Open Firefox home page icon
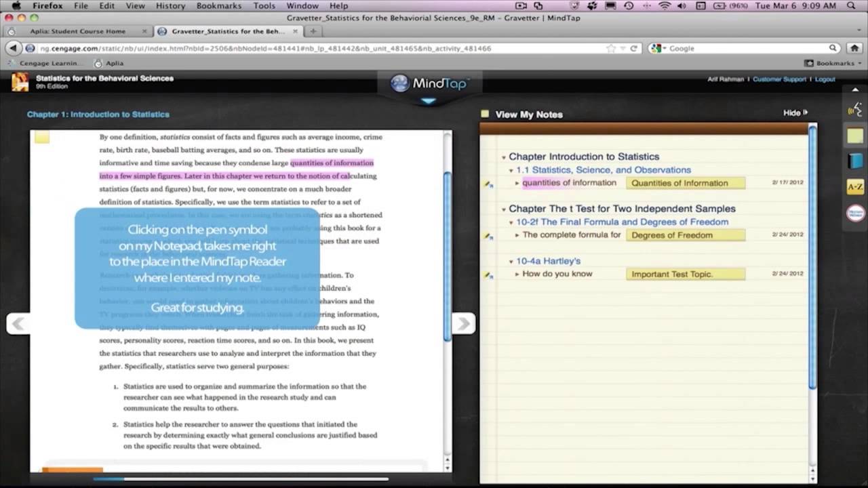 pyautogui.click(x=855, y=48)
